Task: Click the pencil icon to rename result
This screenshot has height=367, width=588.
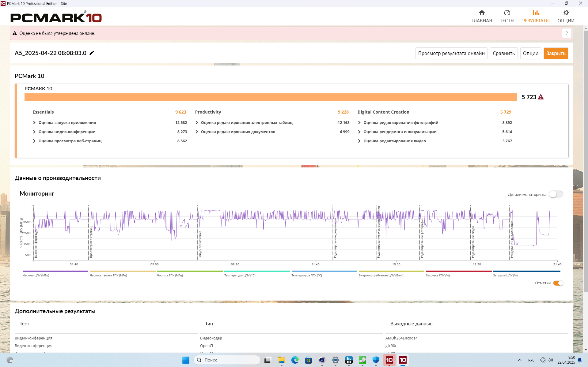Action: (92, 53)
